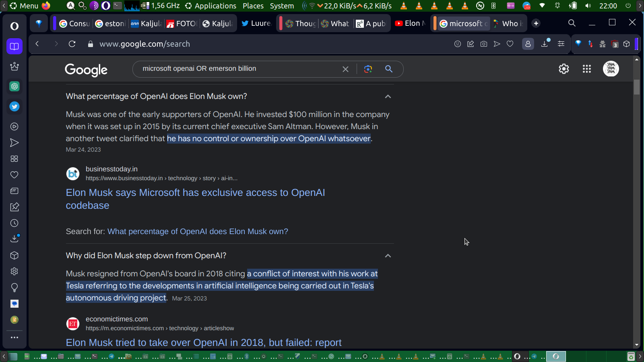
Task: Open Extensions cube in sidebar
Action: coord(14,255)
